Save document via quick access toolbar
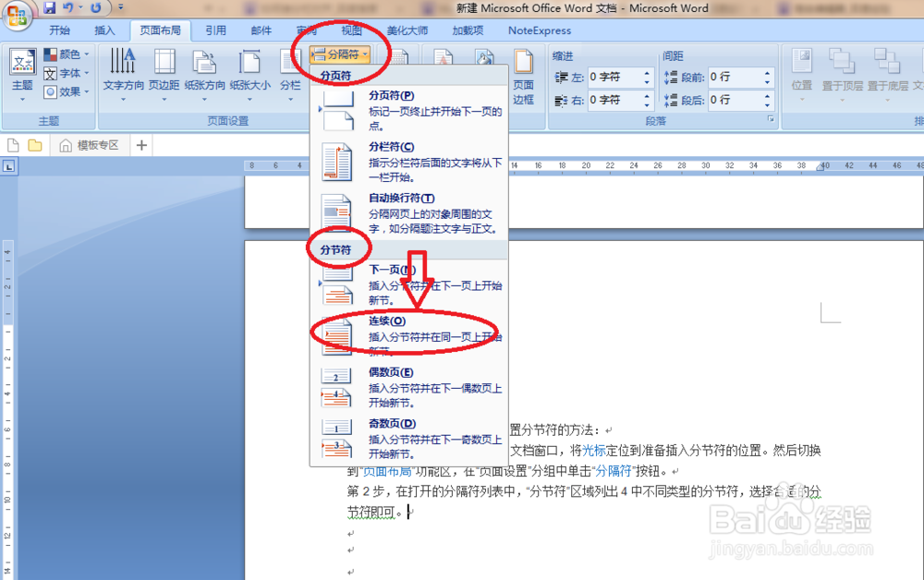The width and height of the screenshot is (924, 580). pyautogui.click(x=50, y=7)
